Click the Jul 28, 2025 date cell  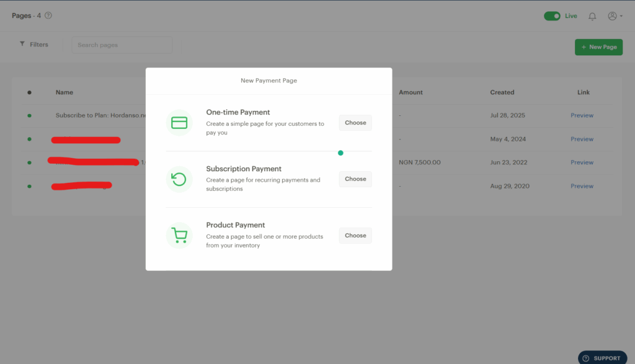tap(507, 115)
